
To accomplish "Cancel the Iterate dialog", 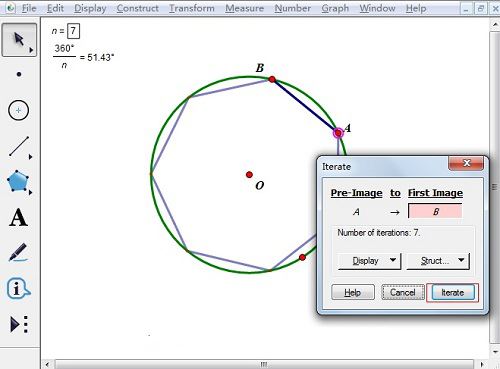I will point(403,292).
